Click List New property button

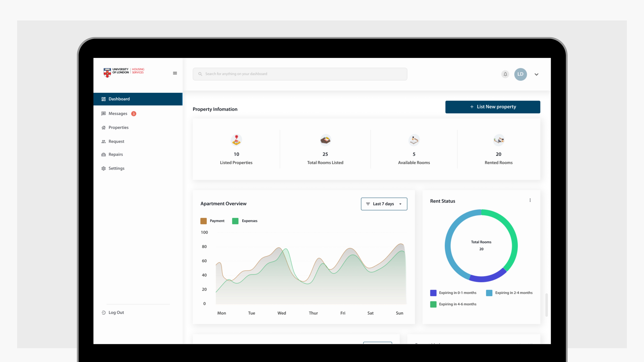point(493,107)
